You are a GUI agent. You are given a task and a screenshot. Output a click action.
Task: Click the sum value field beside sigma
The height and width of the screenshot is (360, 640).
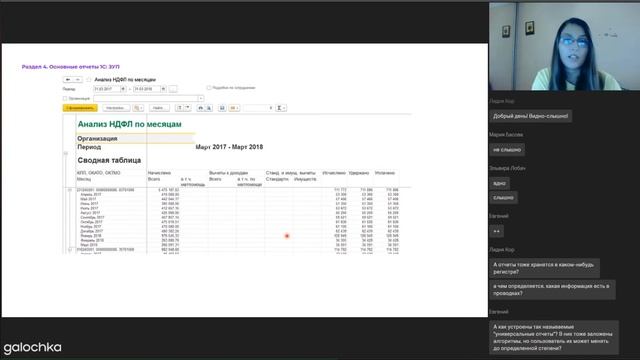[x=258, y=108]
